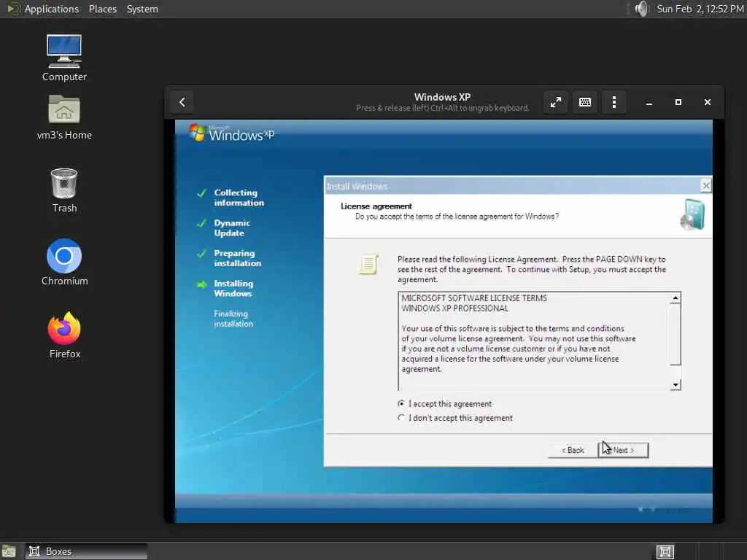Click the 'License agreement' heading
The width and height of the screenshot is (747, 560).
click(376, 206)
